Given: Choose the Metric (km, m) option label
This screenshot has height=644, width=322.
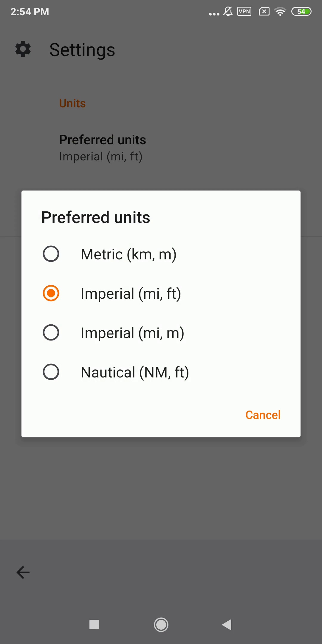Looking at the screenshot, I should point(129,254).
